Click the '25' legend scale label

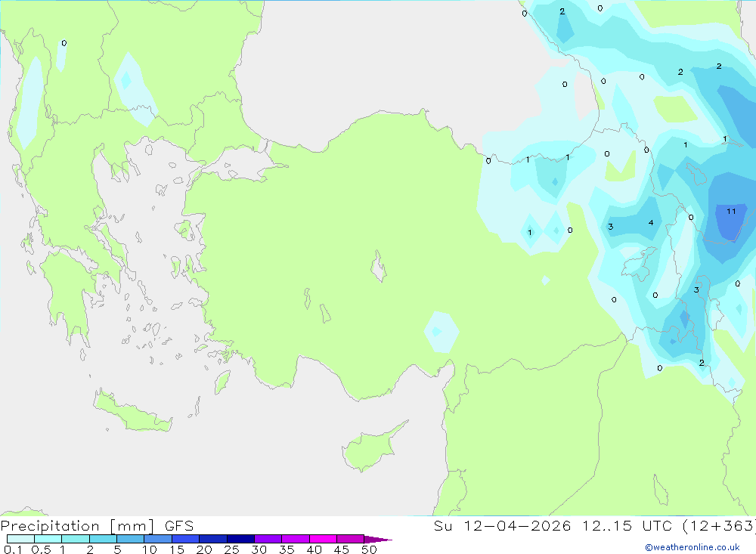tap(232, 549)
